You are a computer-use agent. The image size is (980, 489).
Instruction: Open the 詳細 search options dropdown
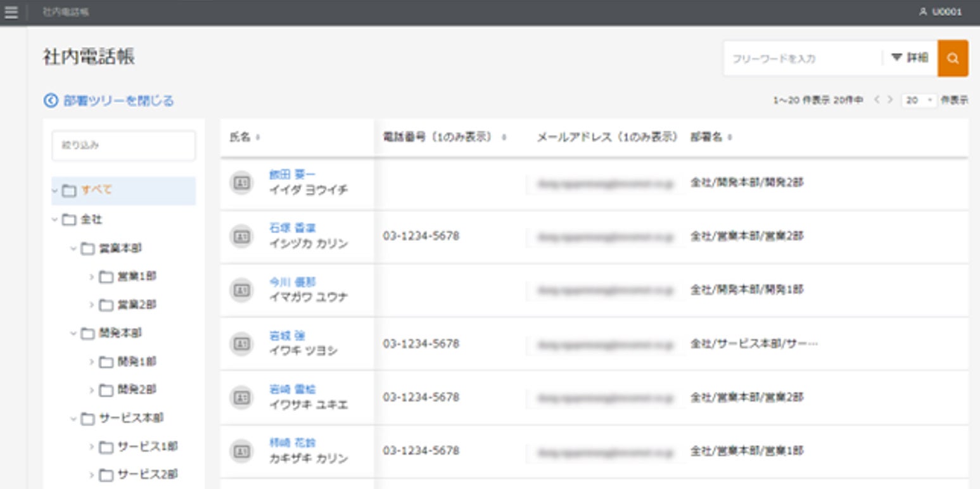coord(908,56)
